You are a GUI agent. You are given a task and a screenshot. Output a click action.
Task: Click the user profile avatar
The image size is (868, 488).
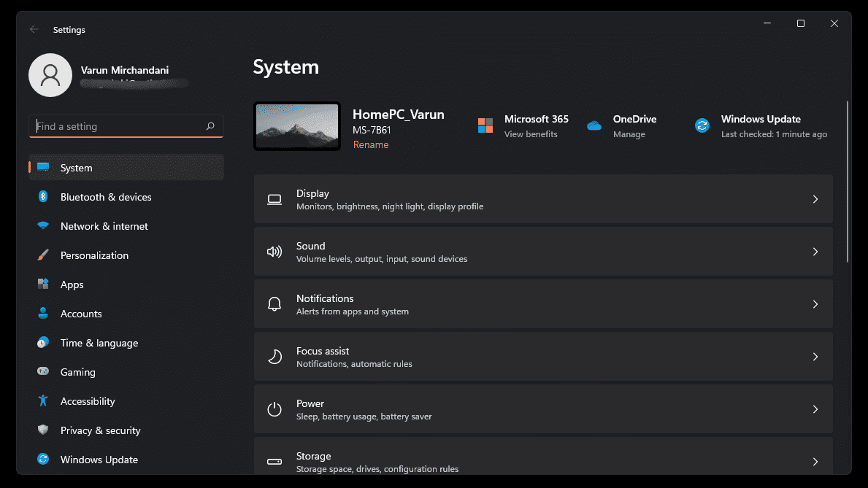tap(50, 75)
